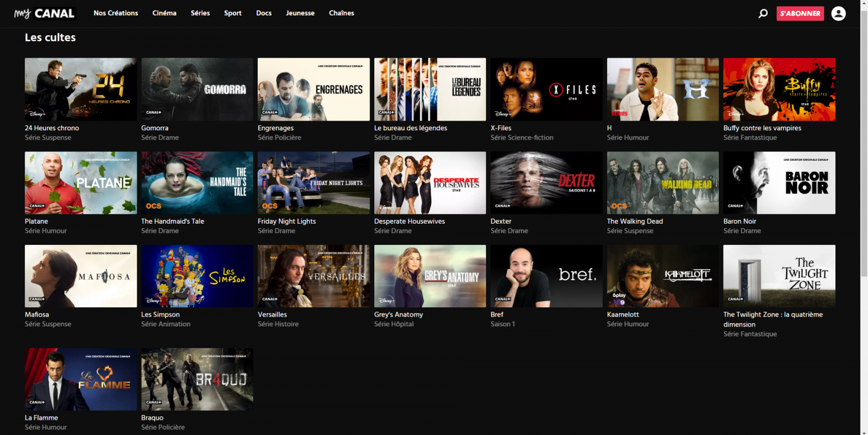Viewport: 868px width, 435px height.
Task: Open the Mafiosa poster
Action: (81, 276)
